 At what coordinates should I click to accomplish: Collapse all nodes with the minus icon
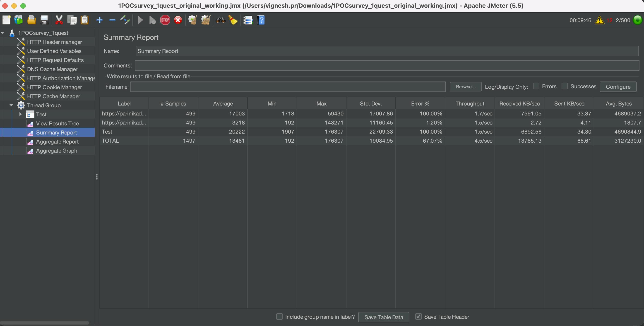pos(112,20)
